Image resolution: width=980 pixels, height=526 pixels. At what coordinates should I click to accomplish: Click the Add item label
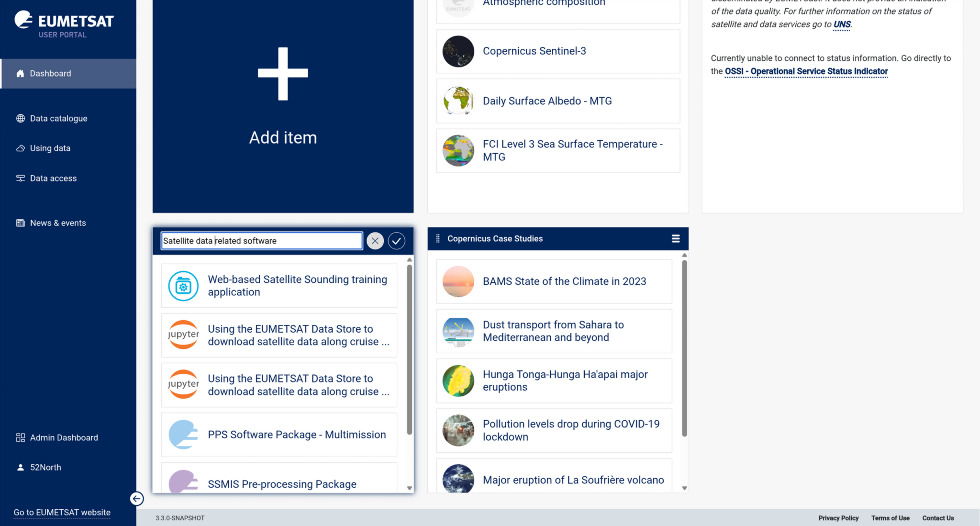(x=283, y=138)
